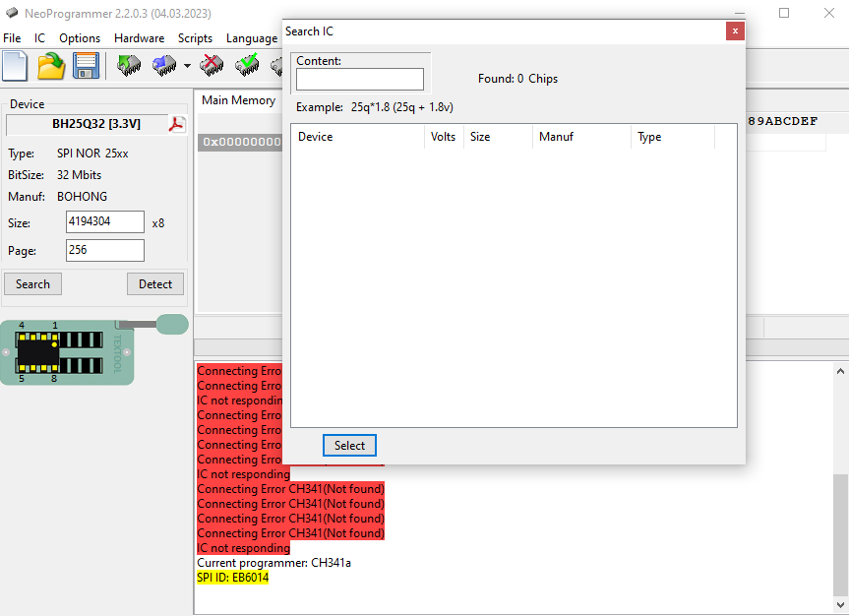Image resolution: width=849 pixels, height=616 pixels.
Task: Click the Select button in Search IC
Action: tap(349, 446)
